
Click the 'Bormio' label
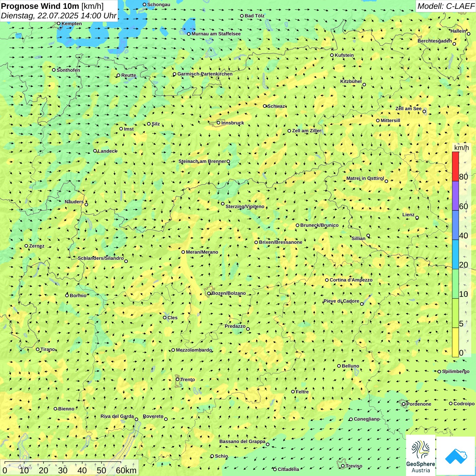click(x=78, y=295)
